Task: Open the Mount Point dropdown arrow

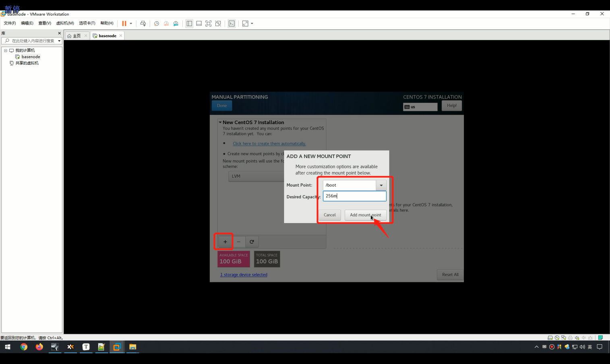Action: (381, 185)
